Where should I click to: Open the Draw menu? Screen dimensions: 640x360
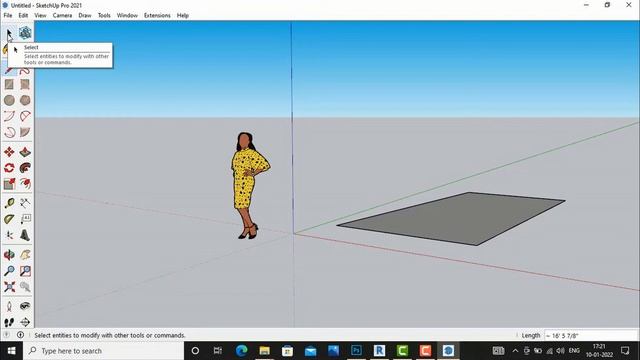click(85, 16)
